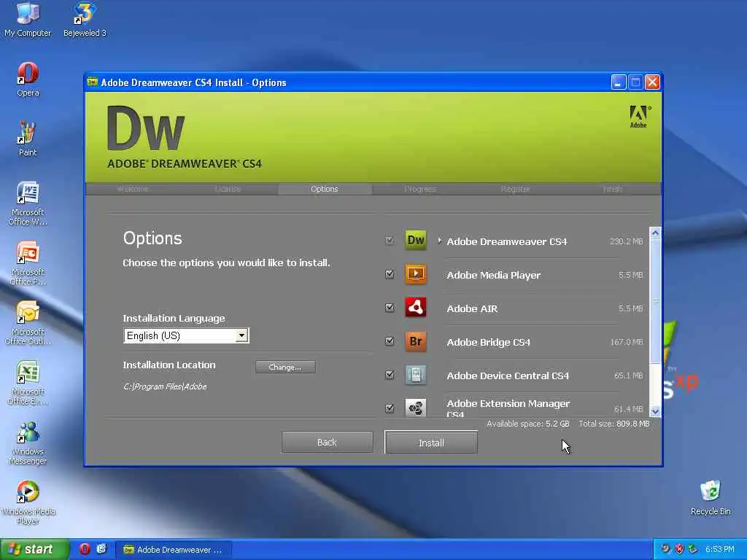This screenshot has width=747, height=560.
Task: Click the Back button
Action: (328, 443)
